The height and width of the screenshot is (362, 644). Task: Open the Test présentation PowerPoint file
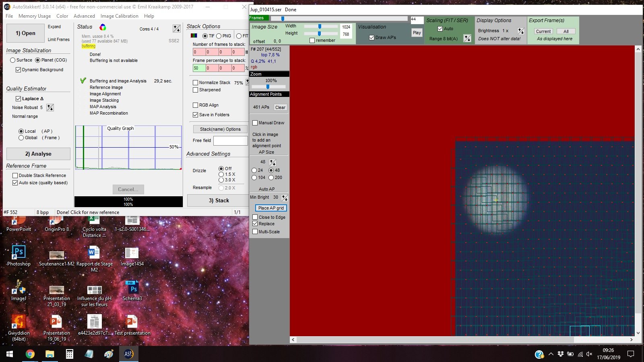[132, 325]
